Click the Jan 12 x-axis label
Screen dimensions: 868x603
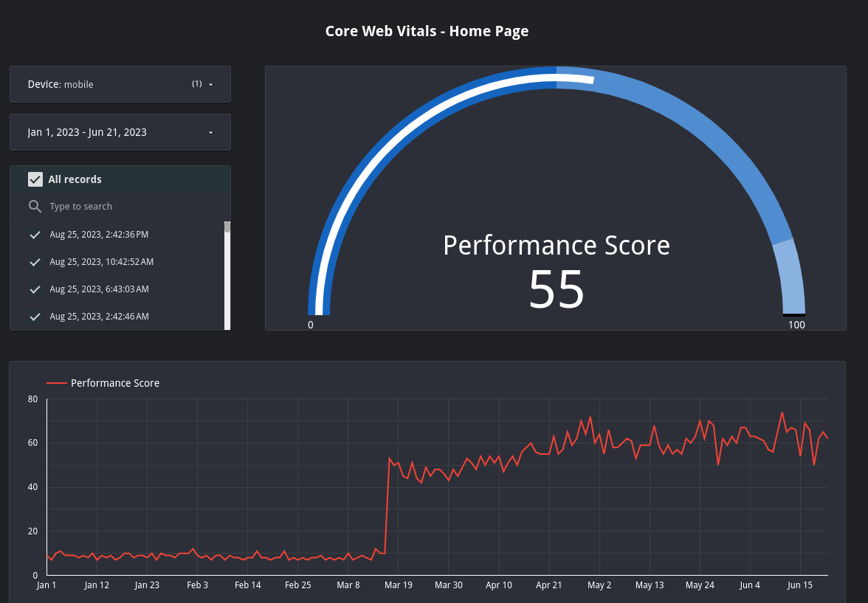point(97,585)
